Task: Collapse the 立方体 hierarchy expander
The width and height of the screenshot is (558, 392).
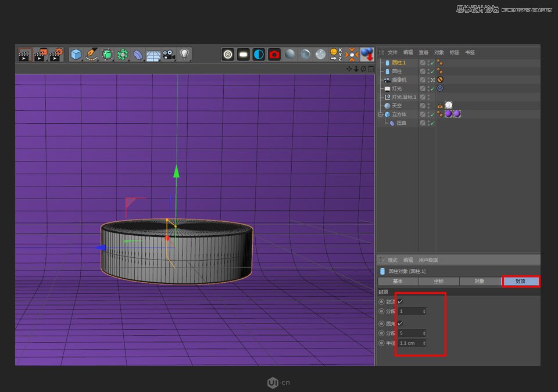Action: coord(380,113)
